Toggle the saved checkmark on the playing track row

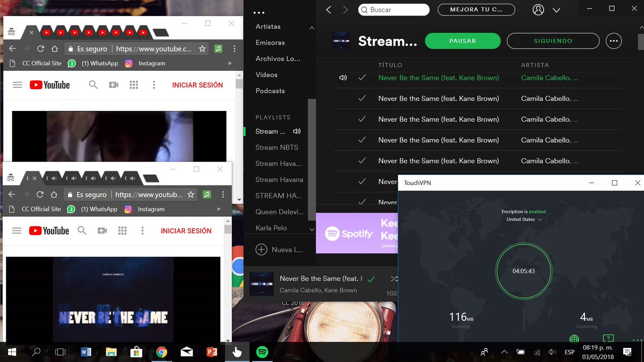tap(362, 78)
